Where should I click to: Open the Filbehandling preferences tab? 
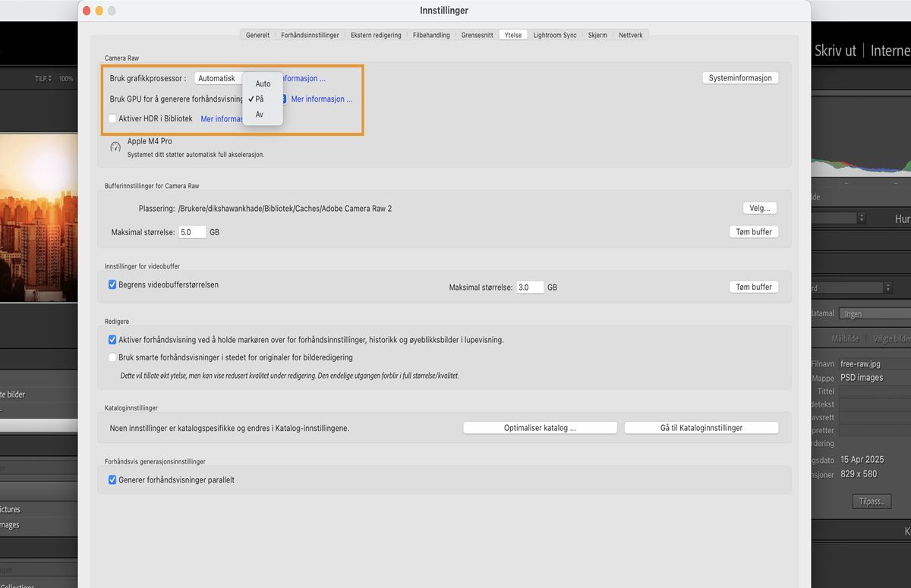431,34
